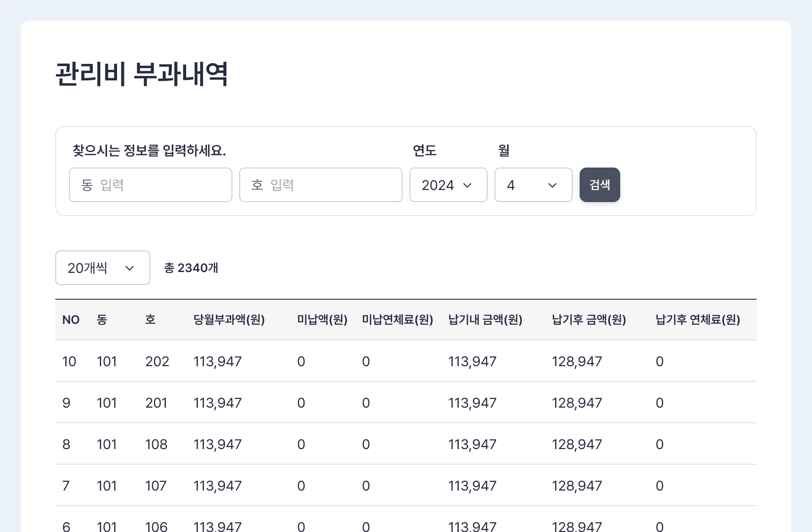Expand the 20개씩 page size dropdown
The image size is (812, 532).
(x=102, y=268)
